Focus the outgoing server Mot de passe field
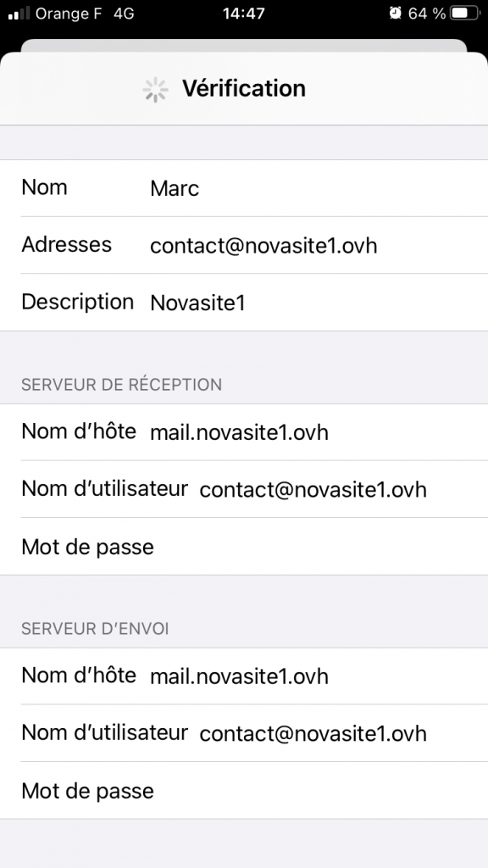This screenshot has width=488, height=868. click(x=244, y=791)
